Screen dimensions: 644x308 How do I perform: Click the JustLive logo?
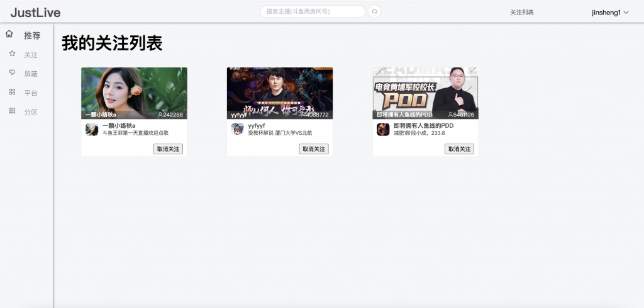35,11
